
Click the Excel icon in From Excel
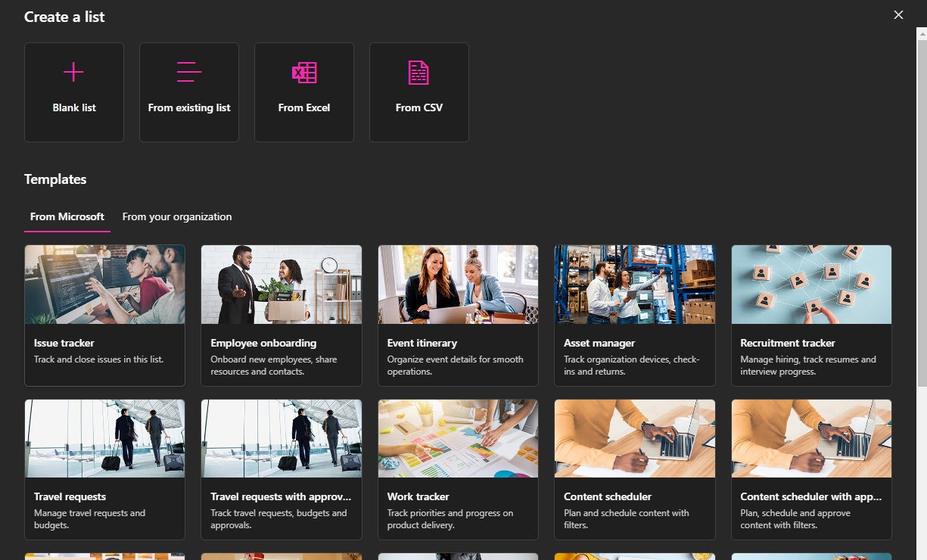pyautogui.click(x=304, y=73)
